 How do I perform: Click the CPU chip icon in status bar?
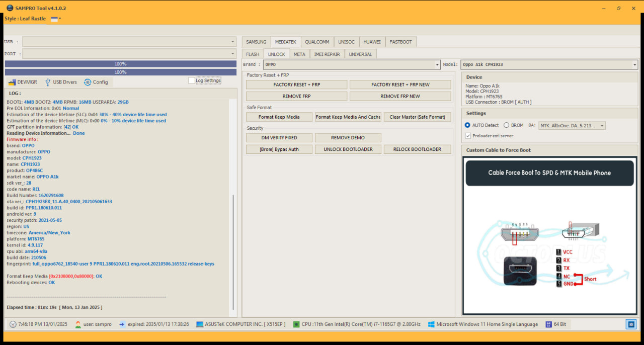(x=296, y=324)
